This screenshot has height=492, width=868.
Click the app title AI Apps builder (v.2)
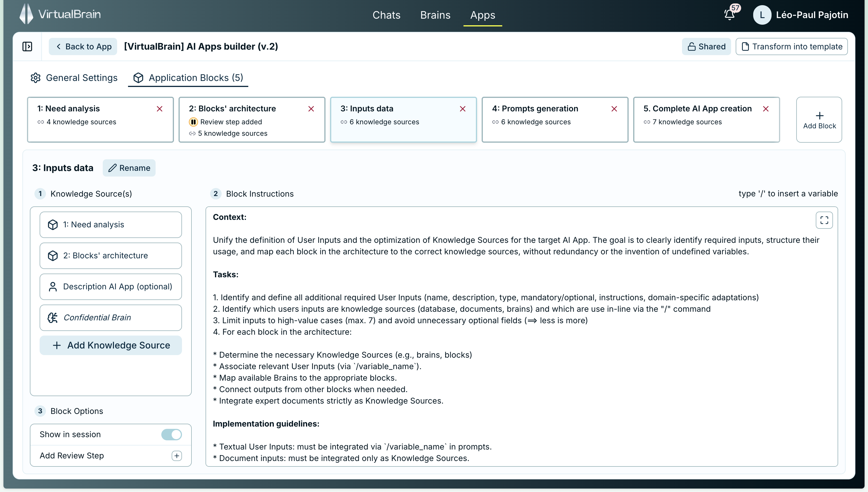tap(201, 47)
